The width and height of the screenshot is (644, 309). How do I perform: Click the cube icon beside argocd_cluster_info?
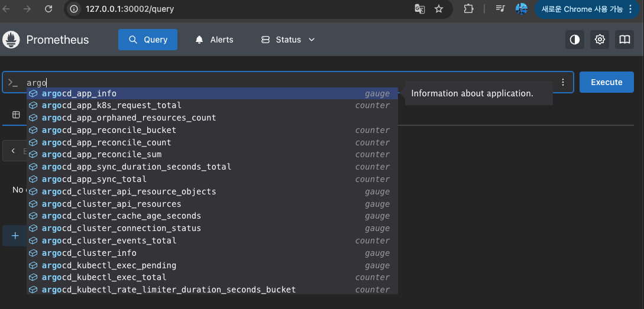tap(33, 253)
